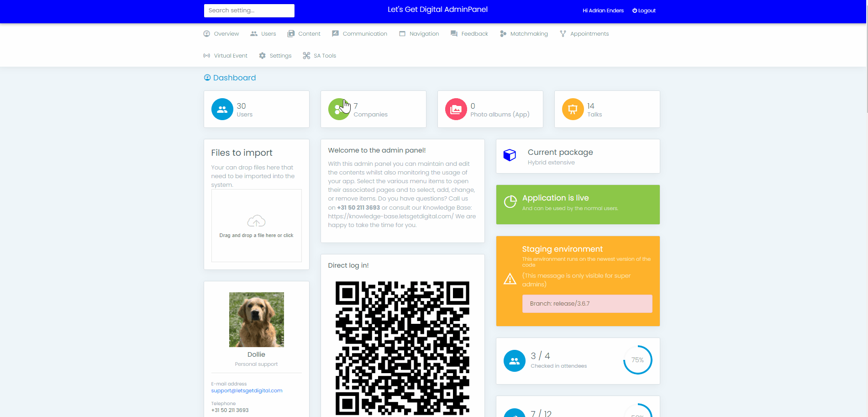Image resolution: width=868 pixels, height=417 pixels.
Task: Click the Logout power icon
Action: tap(635, 11)
